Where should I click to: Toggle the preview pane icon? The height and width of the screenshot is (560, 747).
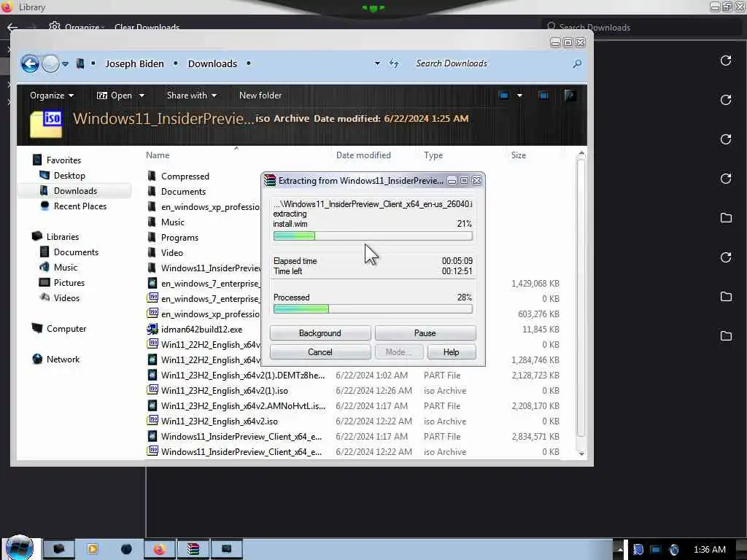tap(543, 96)
